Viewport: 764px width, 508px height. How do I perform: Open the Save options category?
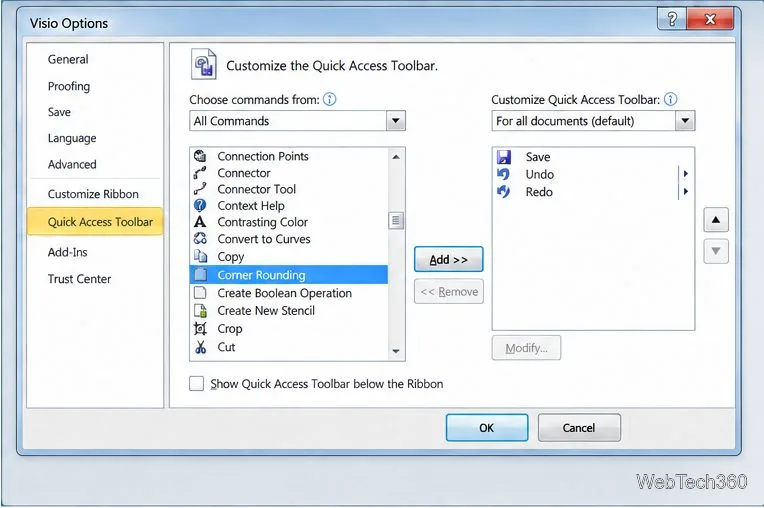pyautogui.click(x=59, y=112)
